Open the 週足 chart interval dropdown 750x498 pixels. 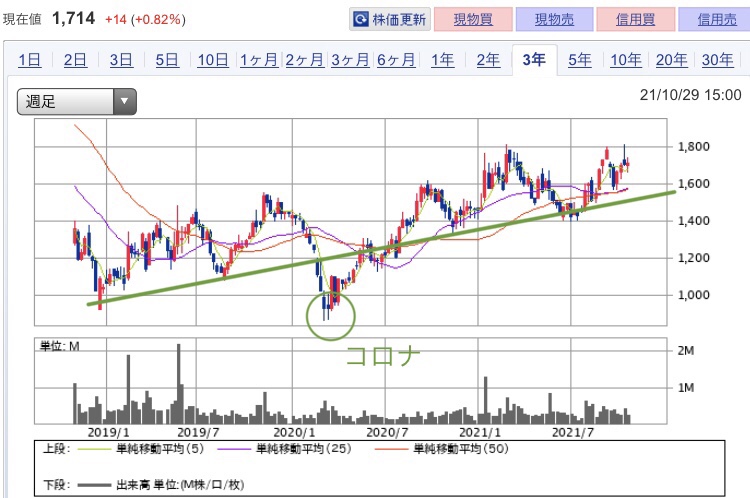tap(77, 101)
